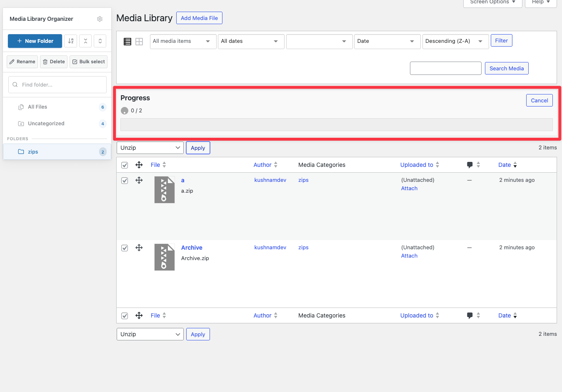Expand all folders using the expand icon
The height and width of the screenshot is (392, 562).
(x=100, y=41)
